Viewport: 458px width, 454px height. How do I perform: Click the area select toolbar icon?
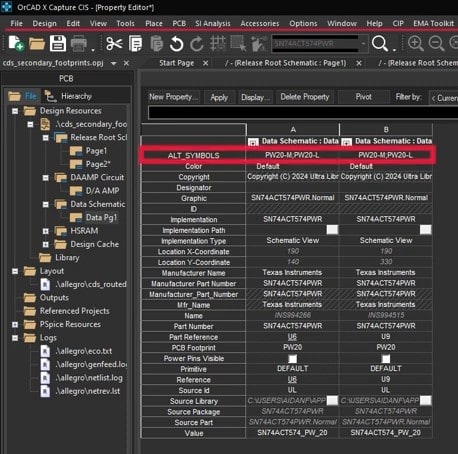pyautogui.click(x=238, y=44)
